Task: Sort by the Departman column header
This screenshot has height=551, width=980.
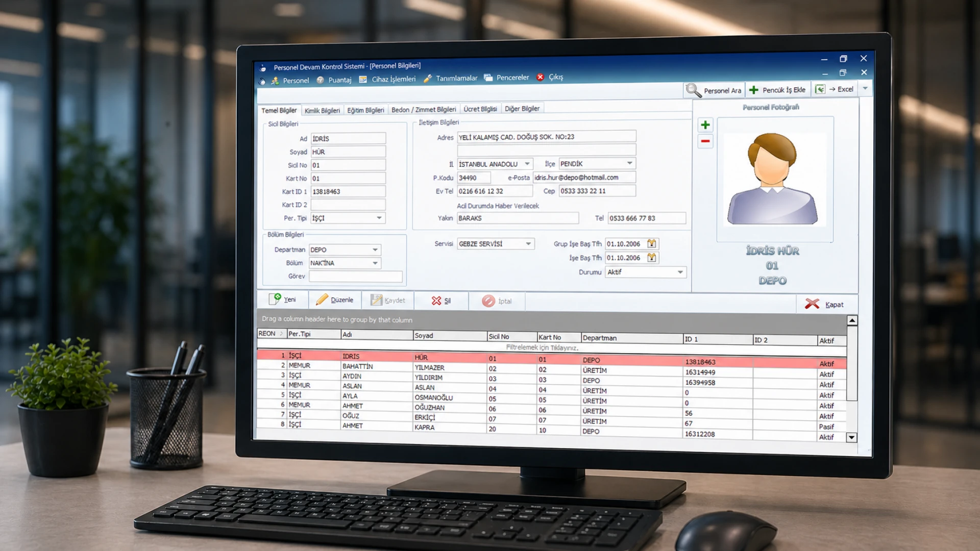Action: (632, 338)
